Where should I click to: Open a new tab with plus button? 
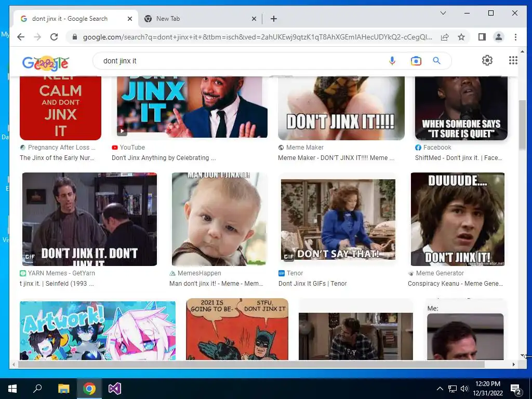coord(274,19)
